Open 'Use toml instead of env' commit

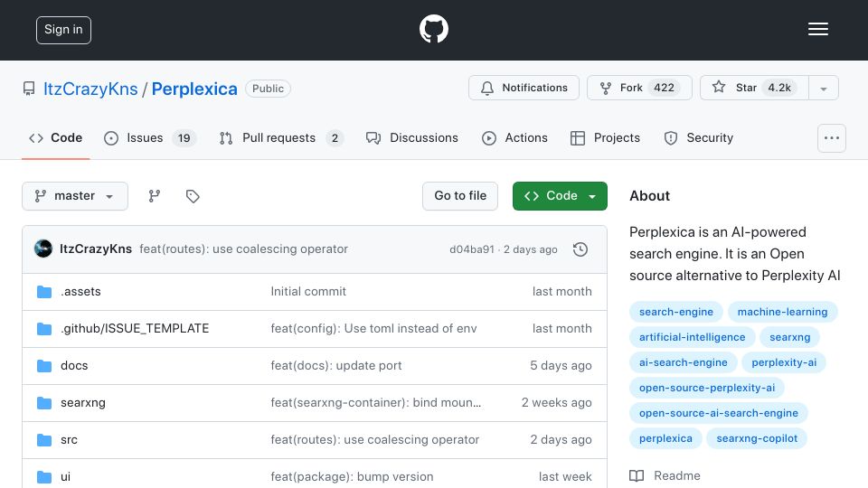tap(373, 329)
